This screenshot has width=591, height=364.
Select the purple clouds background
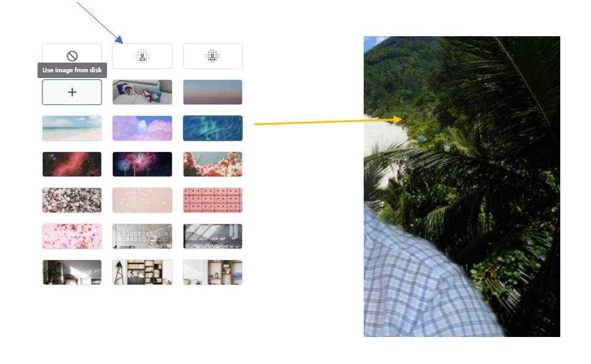[142, 128]
